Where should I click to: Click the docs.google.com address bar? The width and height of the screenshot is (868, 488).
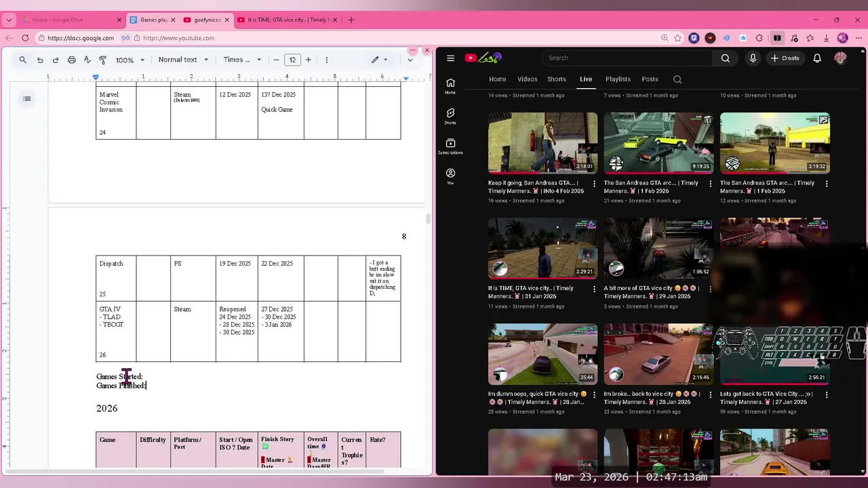tap(80, 38)
